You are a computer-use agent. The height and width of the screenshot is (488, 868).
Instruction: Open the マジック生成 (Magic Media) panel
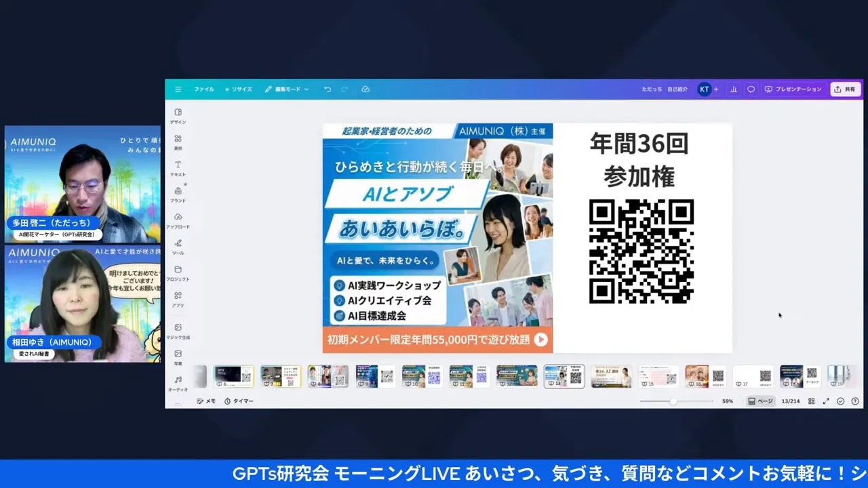[178, 330]
